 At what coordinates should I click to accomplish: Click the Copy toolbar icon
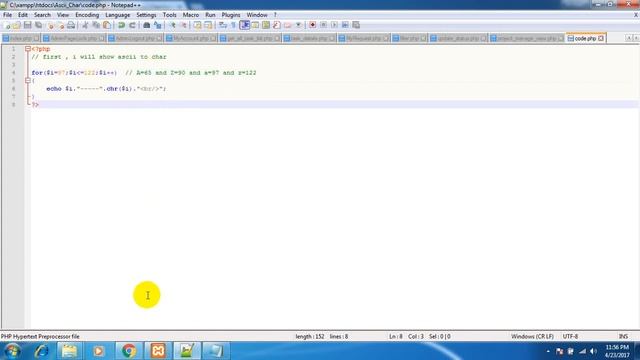click(x=96, y=25)
